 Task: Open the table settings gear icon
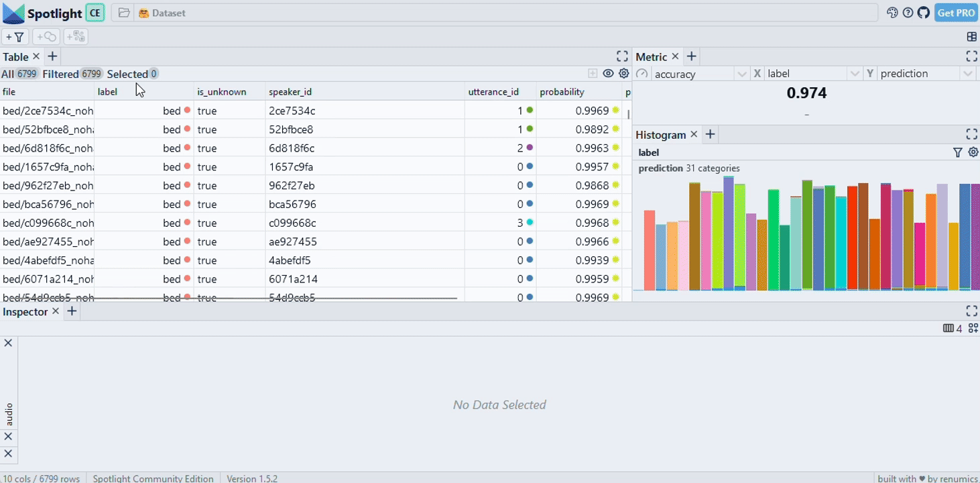point(624,74)
